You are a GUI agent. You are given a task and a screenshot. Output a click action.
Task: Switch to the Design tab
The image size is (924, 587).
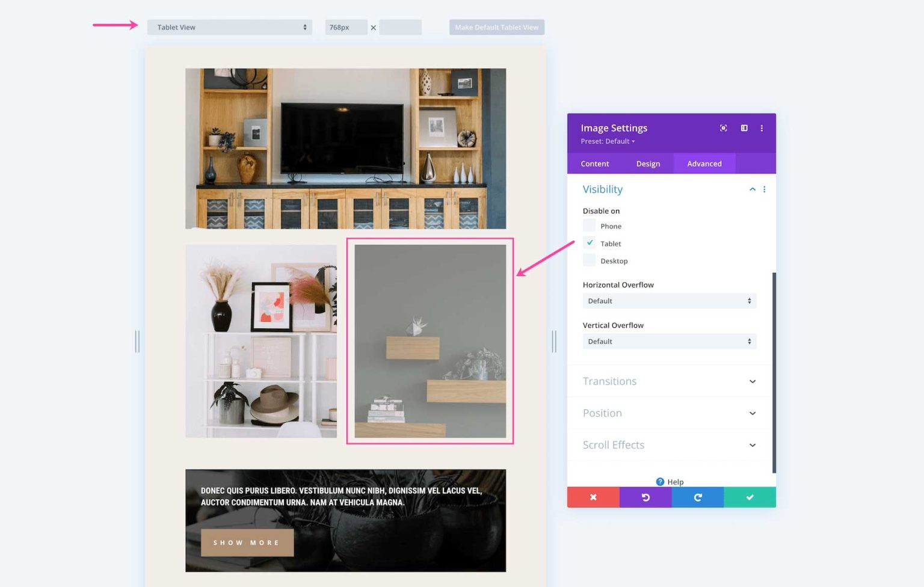pyautogui.click(x=648, y=163)
